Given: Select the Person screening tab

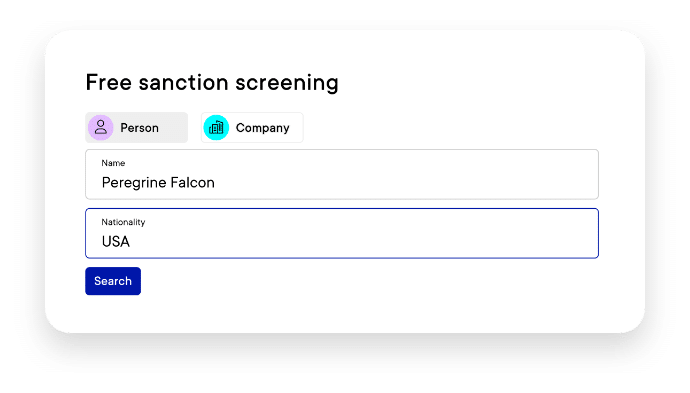Looking at the screenshot, I should 136,128.
